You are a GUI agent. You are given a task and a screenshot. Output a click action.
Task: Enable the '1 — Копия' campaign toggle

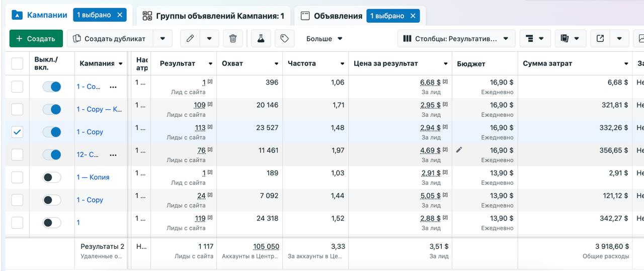[51, 177]
